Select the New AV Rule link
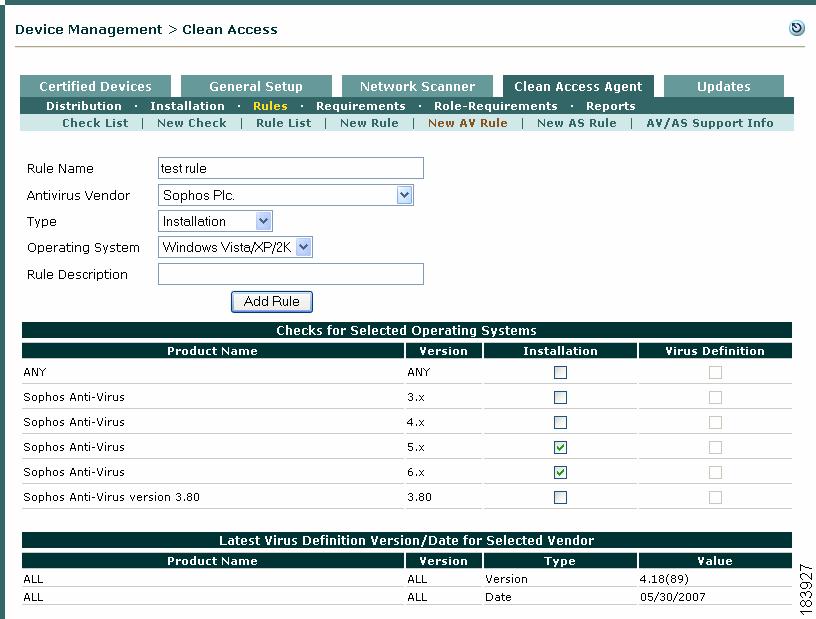The height and width of the screenshot is (619, 816). coord(468,123)
